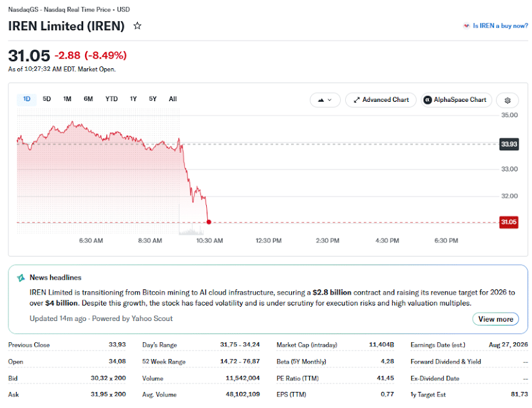Click the Previous Close value 33.93
This screenshot has height=408, width=532.
117,345
